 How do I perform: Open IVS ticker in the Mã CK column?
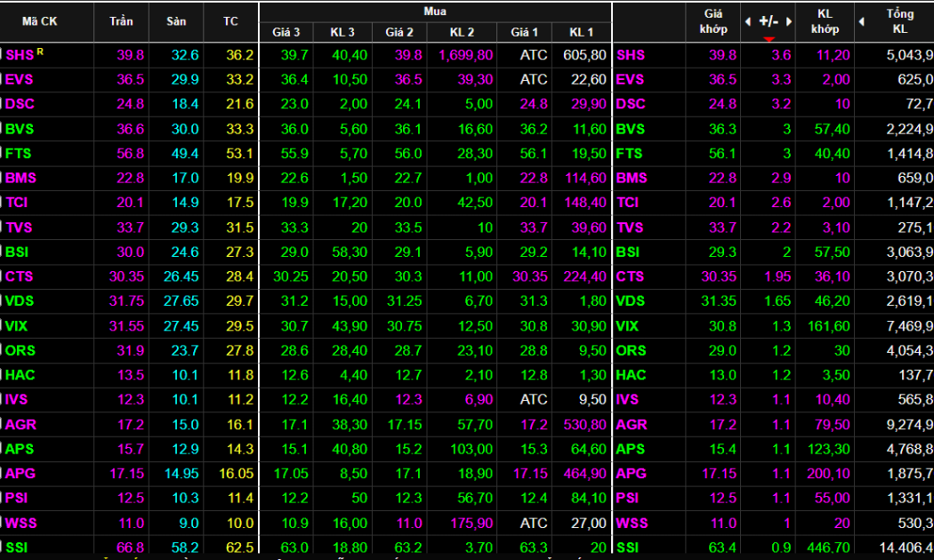coord(17,399)
